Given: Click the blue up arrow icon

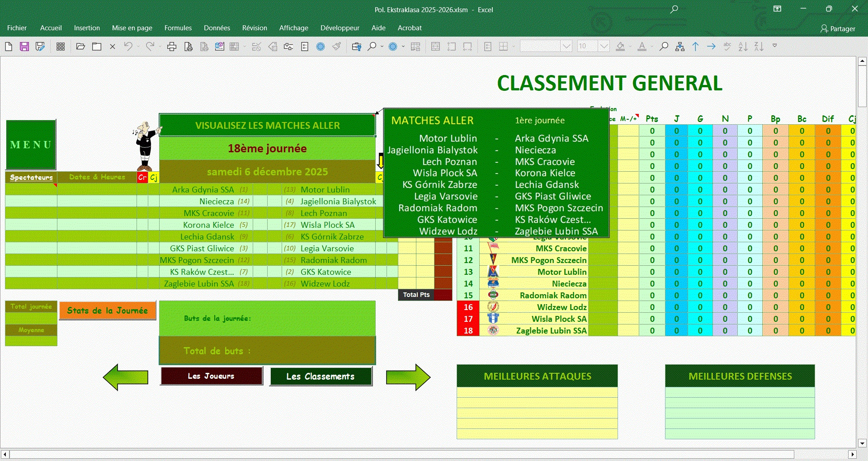Looking at the screenshot, I should [x=696, y=47].
